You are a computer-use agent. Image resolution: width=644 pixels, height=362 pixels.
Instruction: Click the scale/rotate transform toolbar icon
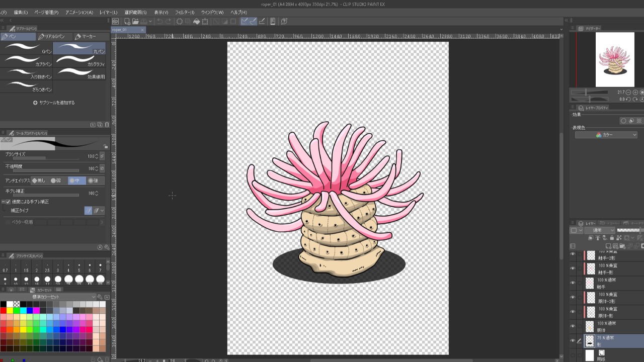pos(205,22)
